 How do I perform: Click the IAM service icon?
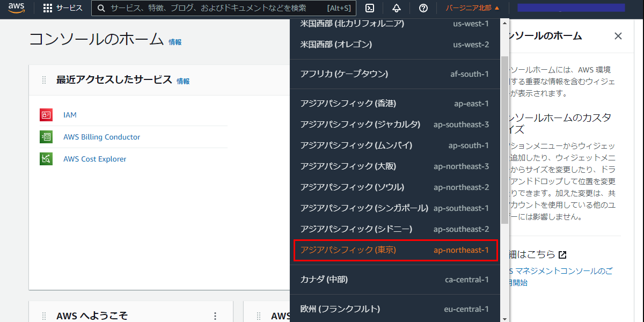[46, 115]
